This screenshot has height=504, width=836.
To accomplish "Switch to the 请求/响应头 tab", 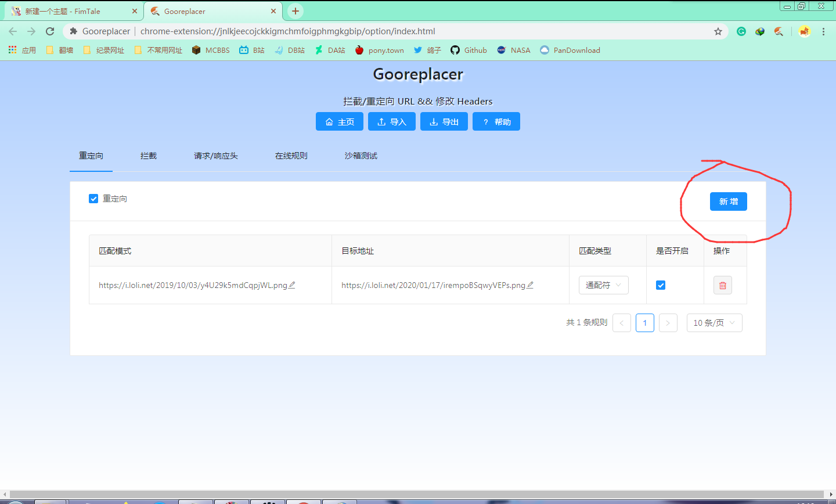I will coord(215,156).
